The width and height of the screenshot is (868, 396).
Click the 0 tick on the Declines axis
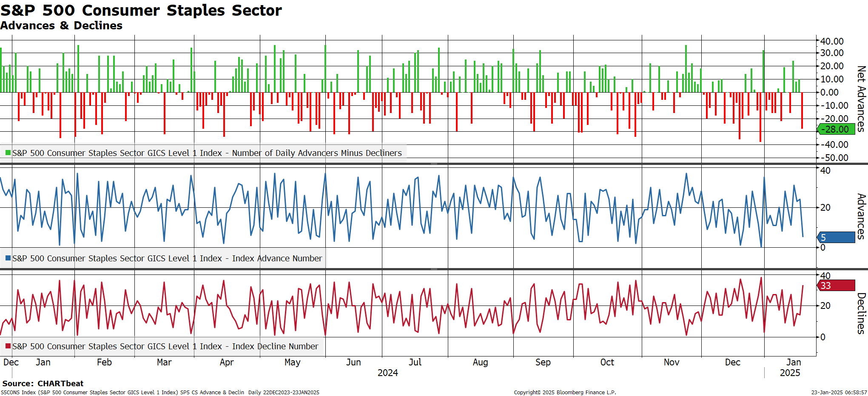tap(822, 337)
